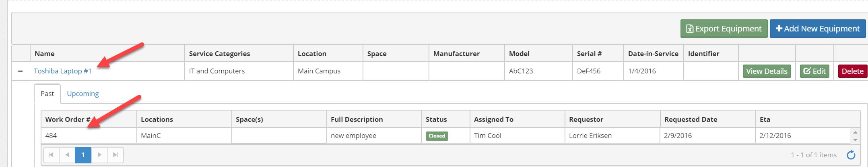Click the green Closed status badge
Image resolution: width=868 pixels, height=167 pixels.
tap(437, 136)
